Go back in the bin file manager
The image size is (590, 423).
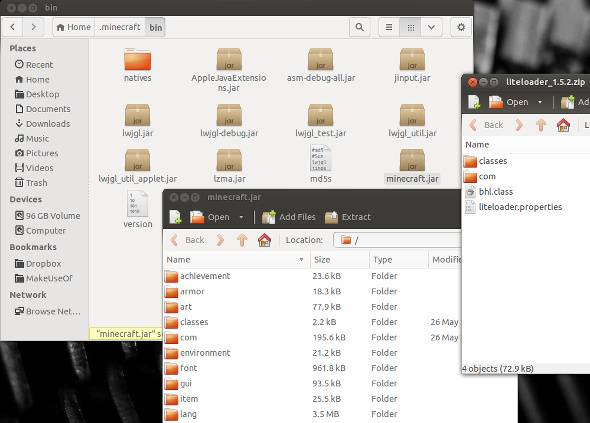(12, 27)
